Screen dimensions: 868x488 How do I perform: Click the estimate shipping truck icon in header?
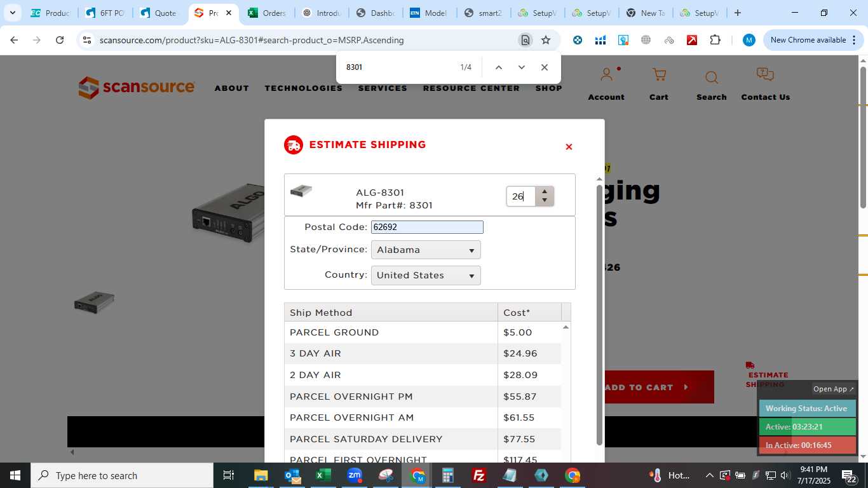coord(293,145)
